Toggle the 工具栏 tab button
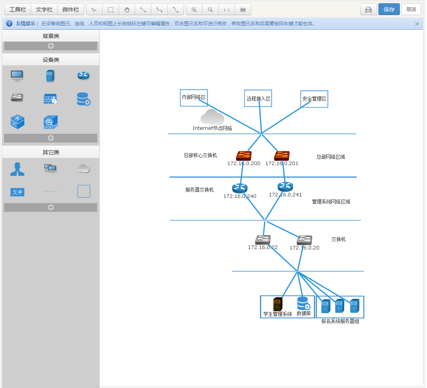The width and height of the screenshot is (427, 388). (x=18, y=10)
